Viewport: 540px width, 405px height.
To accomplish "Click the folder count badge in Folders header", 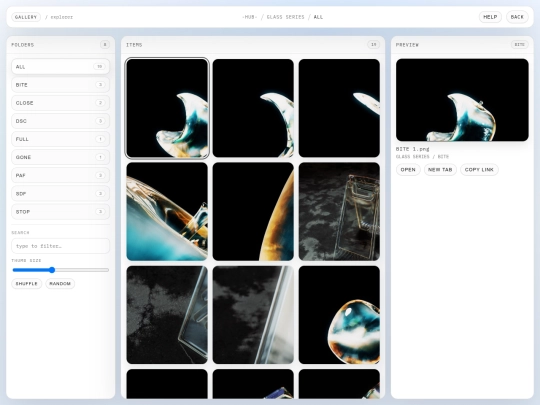I will coord(105,44).
